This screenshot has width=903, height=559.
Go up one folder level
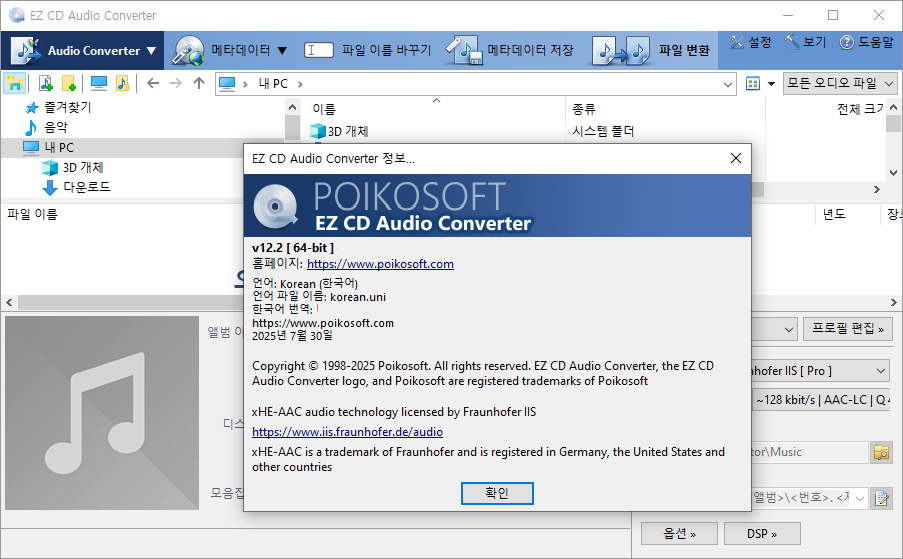pyautogui.click(x=199, y=83)
